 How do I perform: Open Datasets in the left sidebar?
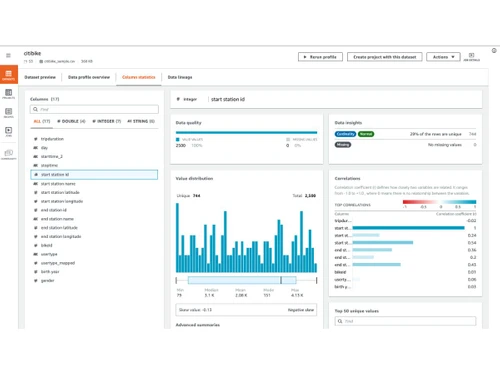point(9,75)
